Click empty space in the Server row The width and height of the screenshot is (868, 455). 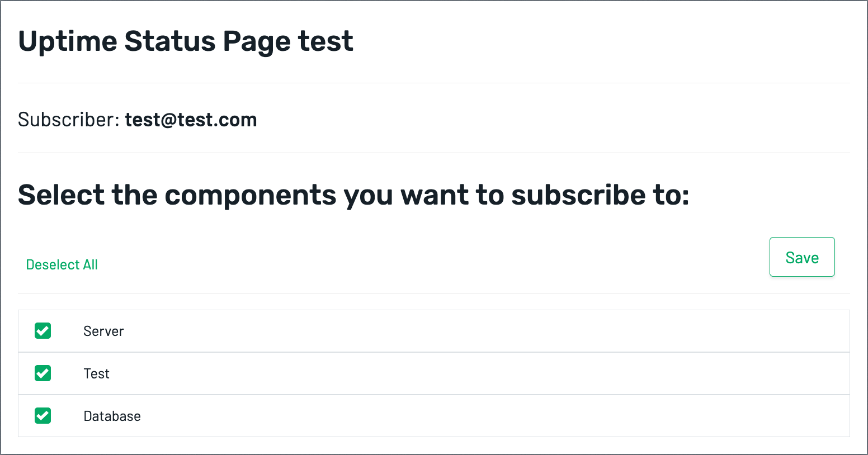point(475,331)
